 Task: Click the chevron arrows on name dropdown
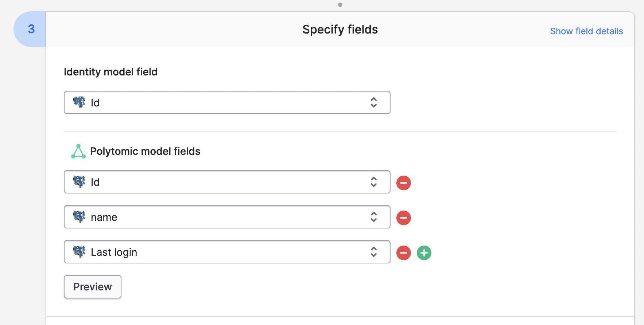373,217
